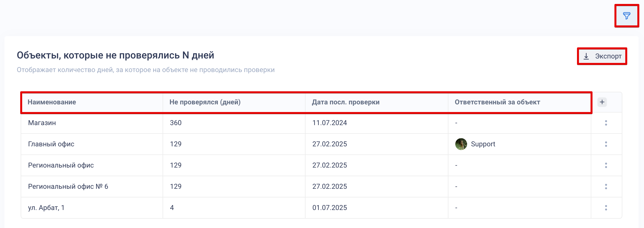Click the Экспорт button
The image size is (644, 228).
[x=602, y=56]
